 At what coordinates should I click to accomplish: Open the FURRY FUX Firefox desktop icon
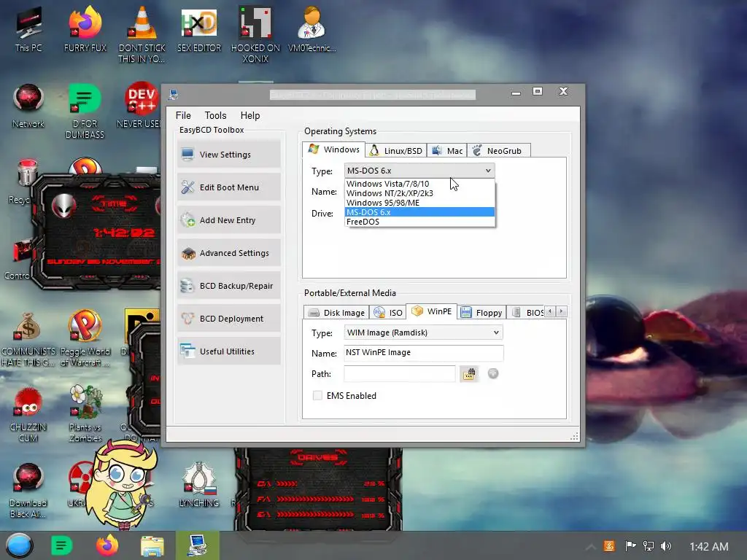pos(85,29)
